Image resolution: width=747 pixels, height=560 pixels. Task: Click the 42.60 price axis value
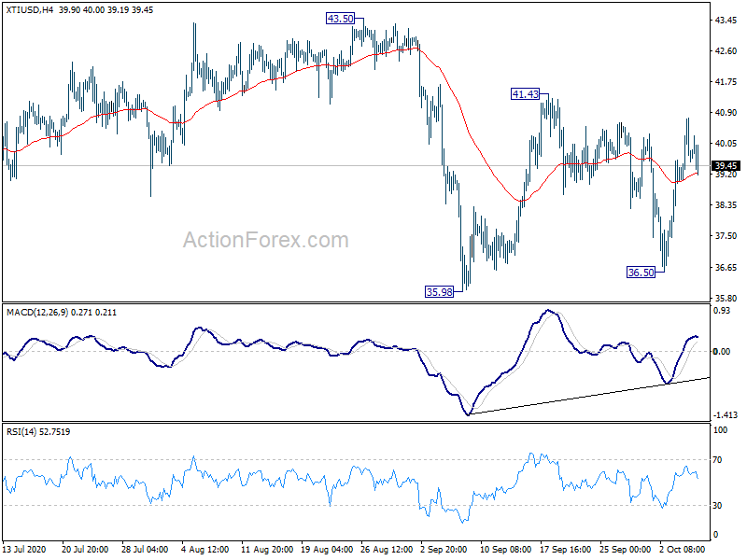[x=726, y=51]
